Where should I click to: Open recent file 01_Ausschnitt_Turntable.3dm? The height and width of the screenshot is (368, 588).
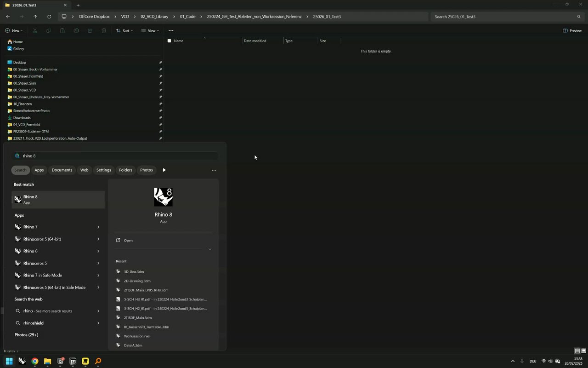(146, 327)
